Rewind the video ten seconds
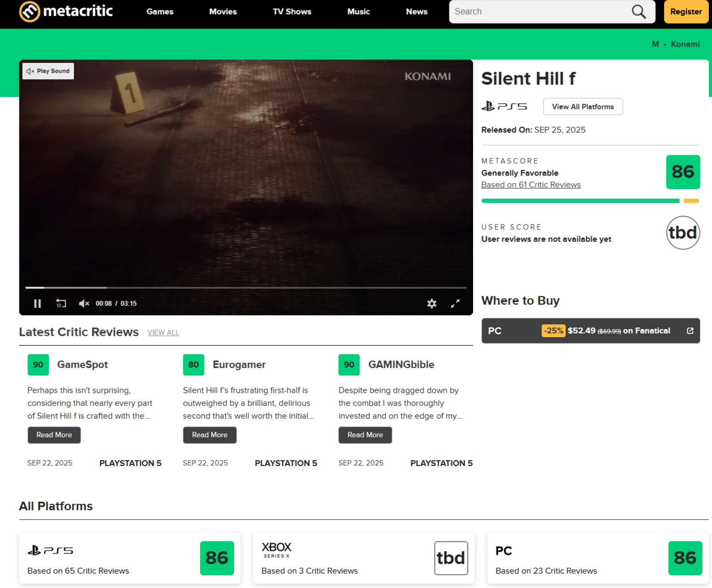The height and width of the screenshot is (588, 712). 61,303
